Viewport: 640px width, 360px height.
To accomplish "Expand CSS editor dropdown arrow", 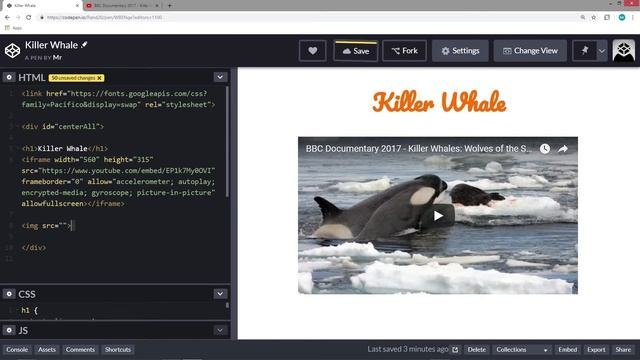I will click(x=220, y=294).
